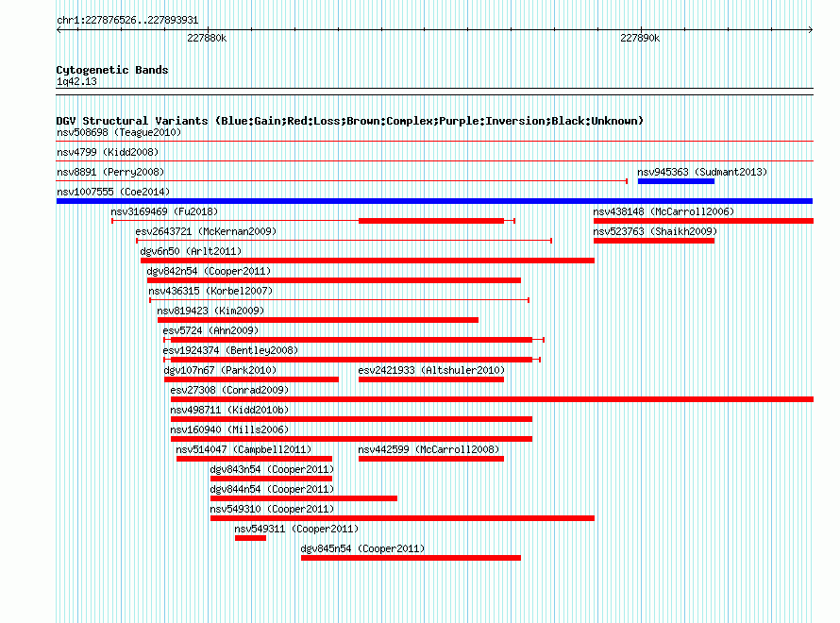Click the dgv6n50 (Arlt2011) label
Screen dimensions: 840x623
(x=191, y=251)
